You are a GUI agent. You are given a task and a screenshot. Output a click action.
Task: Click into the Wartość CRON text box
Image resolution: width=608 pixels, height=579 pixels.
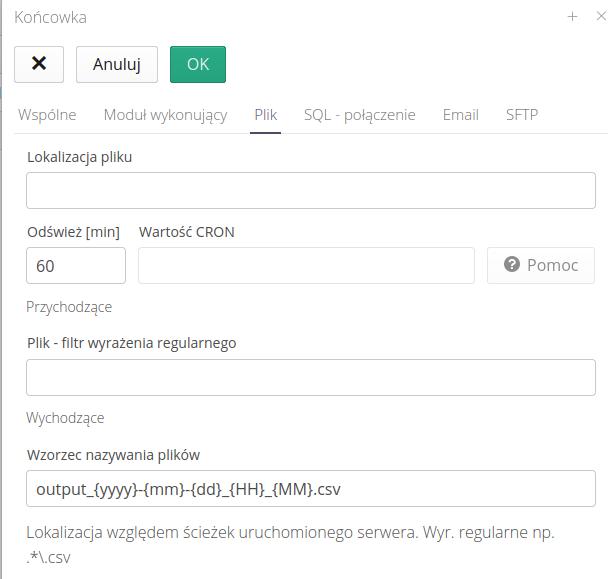[306, 266]
